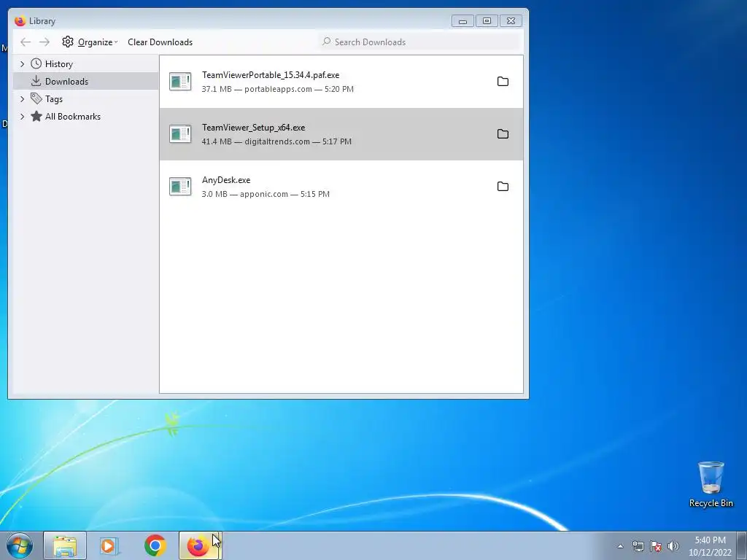This screenshot has width=747, height=560.
Task: Click the Firefox taskbar button
Action: 199,545
